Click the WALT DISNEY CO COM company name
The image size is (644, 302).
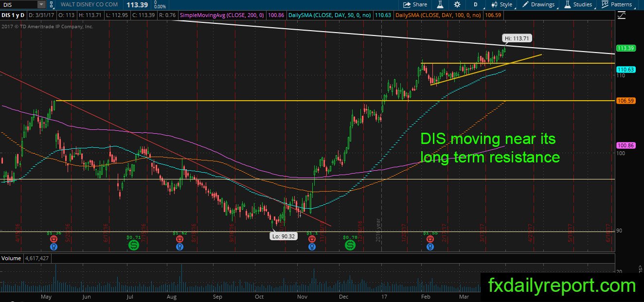tap(90, 4)
